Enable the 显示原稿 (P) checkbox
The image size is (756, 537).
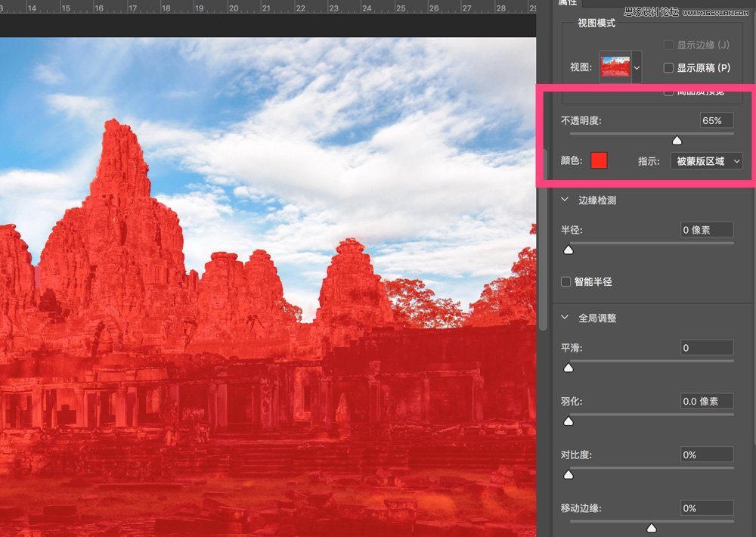point(668,66)
